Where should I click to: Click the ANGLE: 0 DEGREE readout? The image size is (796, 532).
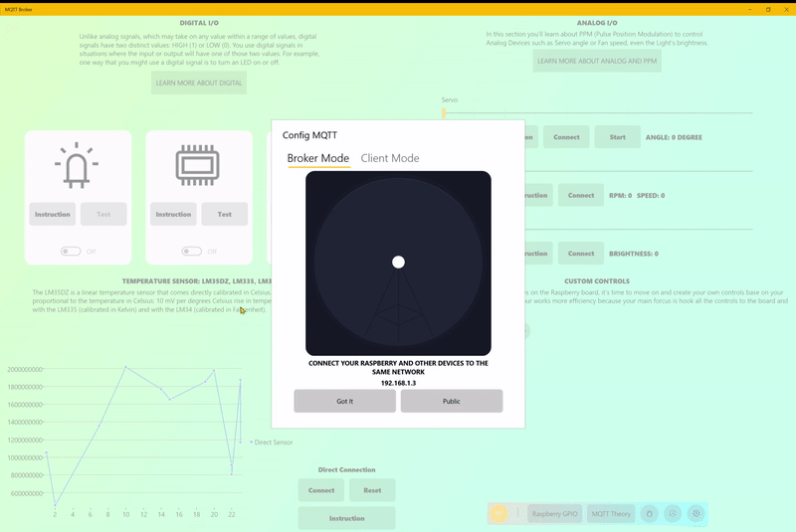(674, 137)
